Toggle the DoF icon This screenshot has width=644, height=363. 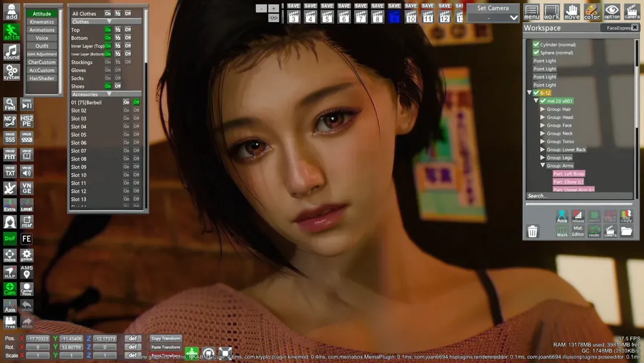tap(10, 238)
